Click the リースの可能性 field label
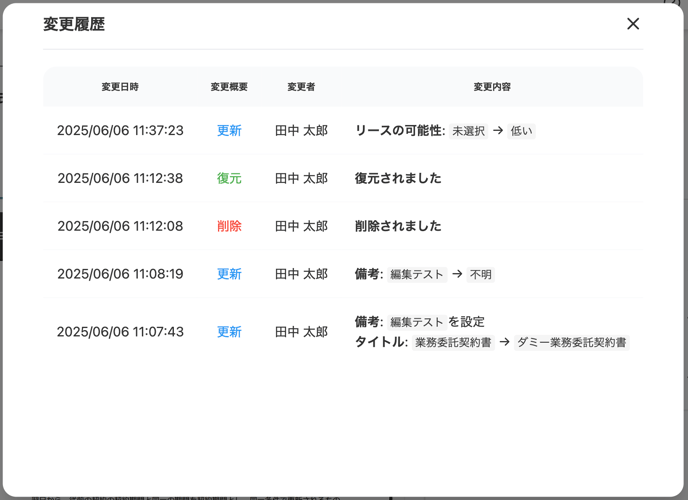688x500 pixels. click(400, 131)
